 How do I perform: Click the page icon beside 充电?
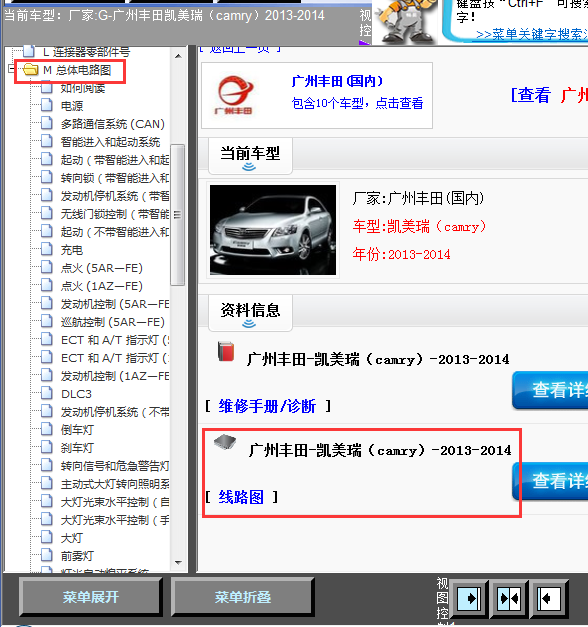(x=47, y=249)
